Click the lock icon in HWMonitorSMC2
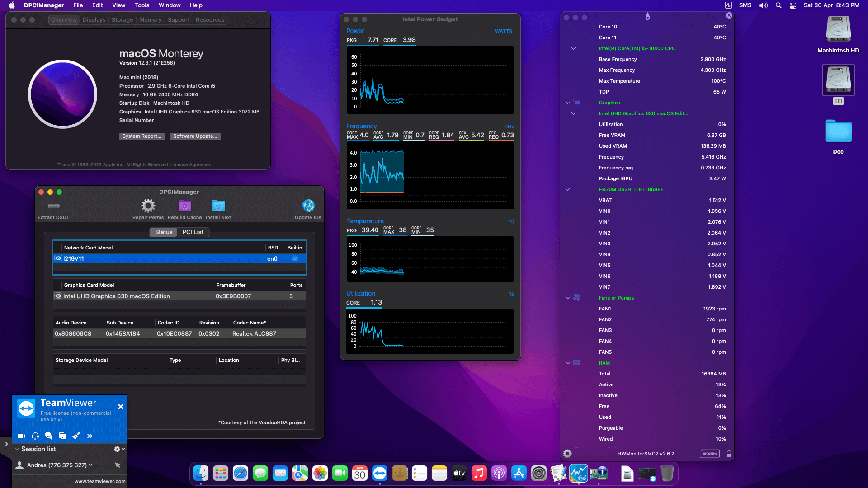Viewport: 868px width, 488px height. click(x=729, y=453)
